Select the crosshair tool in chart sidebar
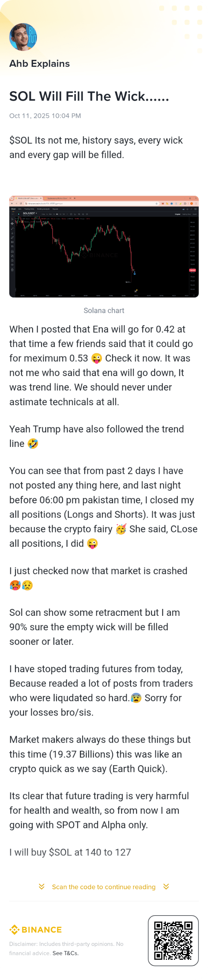208x980 pixels. coord(12,224)
